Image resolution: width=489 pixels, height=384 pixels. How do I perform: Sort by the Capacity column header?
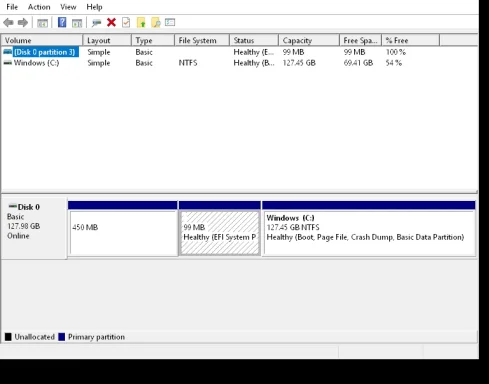coord(309,40)
